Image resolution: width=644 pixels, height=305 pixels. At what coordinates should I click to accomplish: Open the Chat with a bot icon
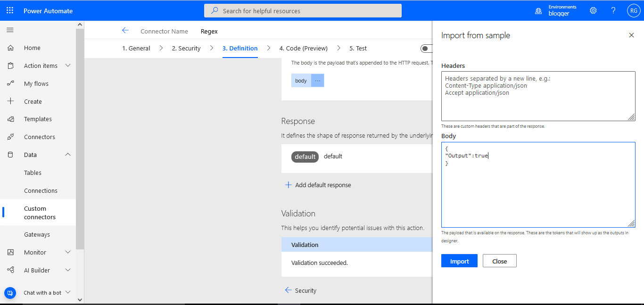10,293
